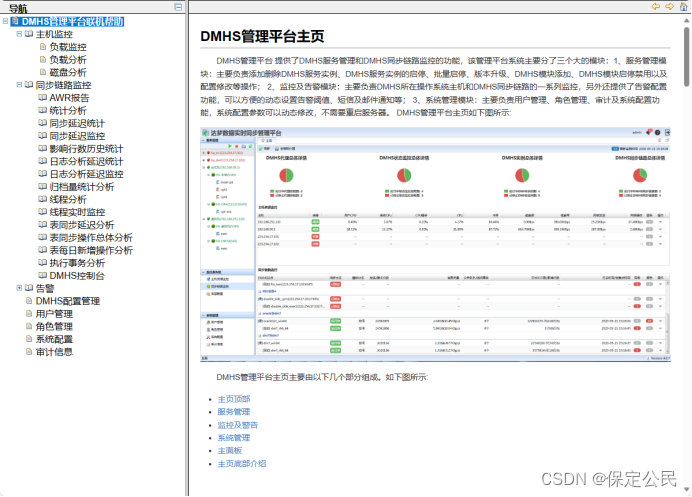This screenshot has height=497, width=692.
Task: Open the 表同步延迟分析 topic
Action: 82,225
